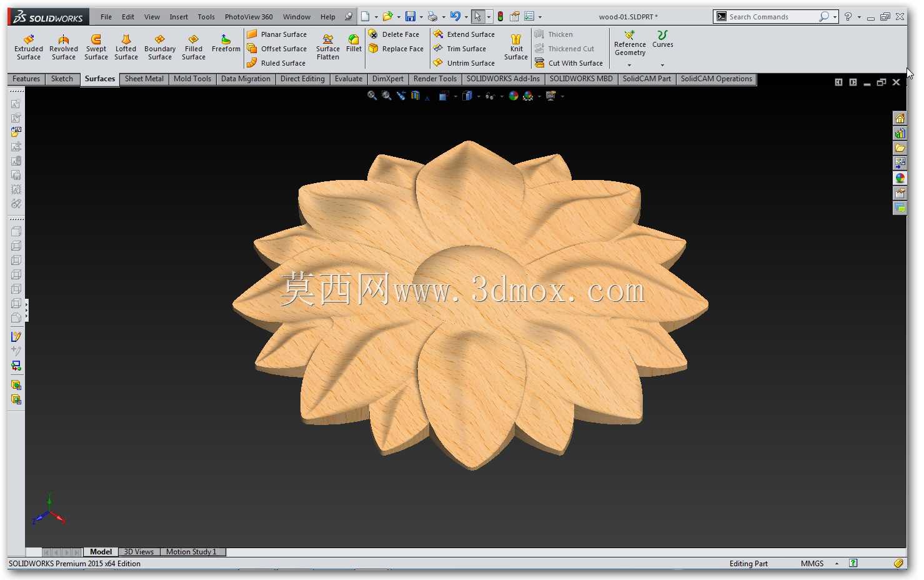
Task: Expand the collapsed left panel handle
Action: [26, 310]
